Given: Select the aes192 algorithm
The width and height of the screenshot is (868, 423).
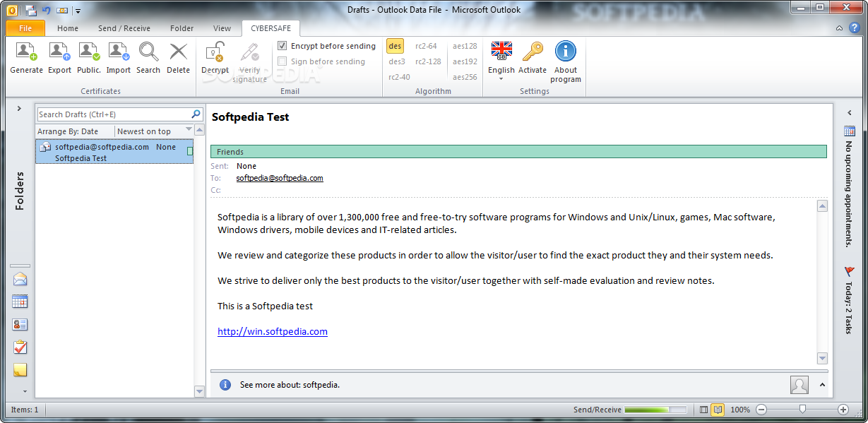Looking at the screenshot, I should pyautogui.click(x=465, y=61).
